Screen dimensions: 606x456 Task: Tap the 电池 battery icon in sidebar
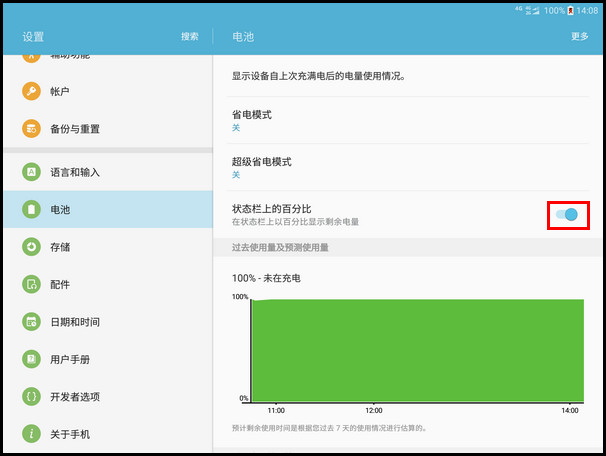31,209
